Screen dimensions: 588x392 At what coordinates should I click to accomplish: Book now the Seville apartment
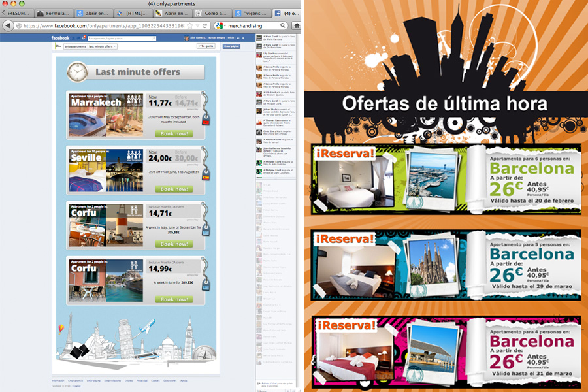coord(174,189)
